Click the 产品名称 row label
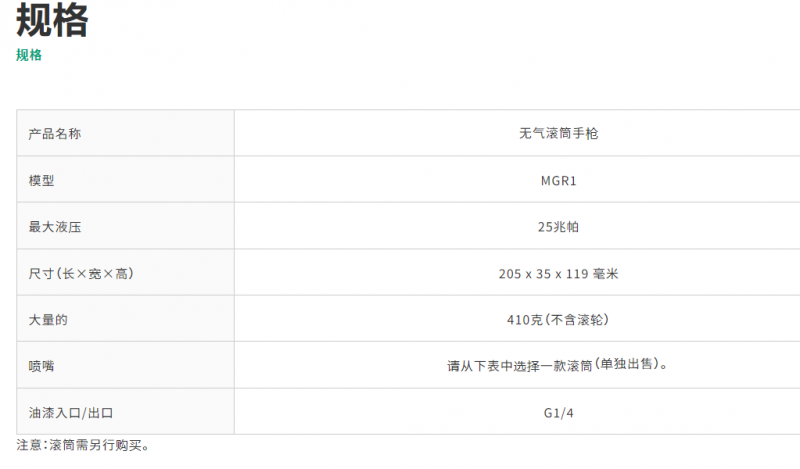This screenshot has height=469, width=800. (x=55, y=134)
